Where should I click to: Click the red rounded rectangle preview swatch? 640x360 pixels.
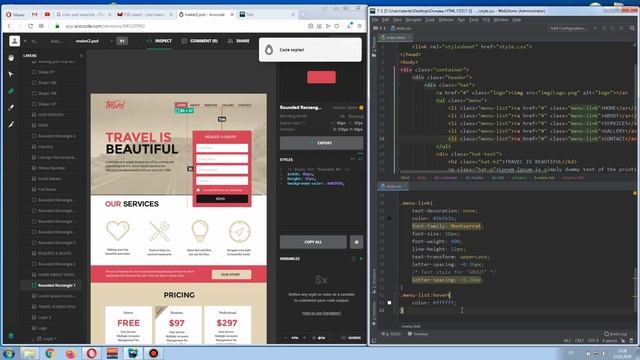pyautogui.click(x=322, y=77)
